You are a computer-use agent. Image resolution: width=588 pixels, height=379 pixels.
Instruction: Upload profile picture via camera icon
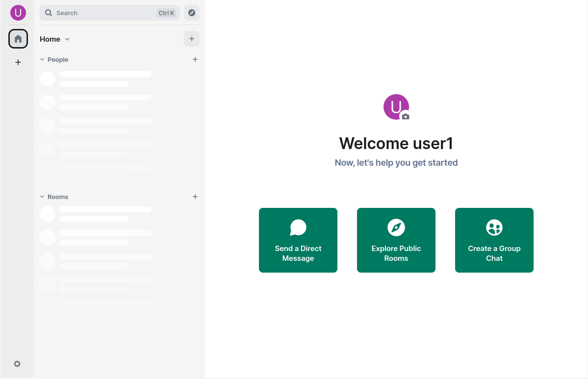click(406, 117)
